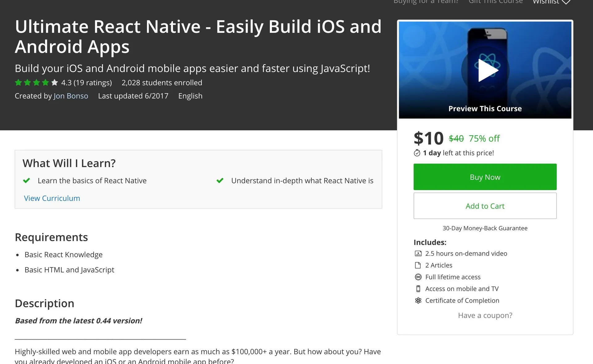593x364 pixels.
Task: Play the course preview video
Action: click(488, 70)
